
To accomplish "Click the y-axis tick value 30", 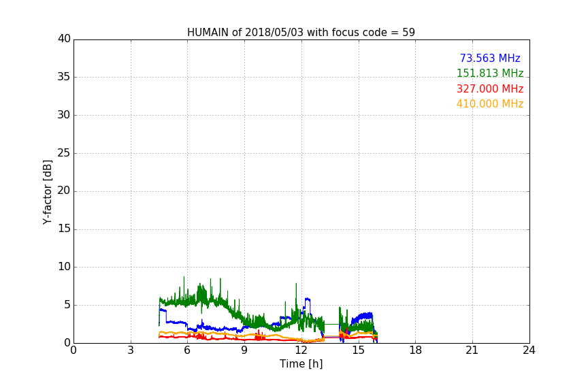I will [64, 115].
